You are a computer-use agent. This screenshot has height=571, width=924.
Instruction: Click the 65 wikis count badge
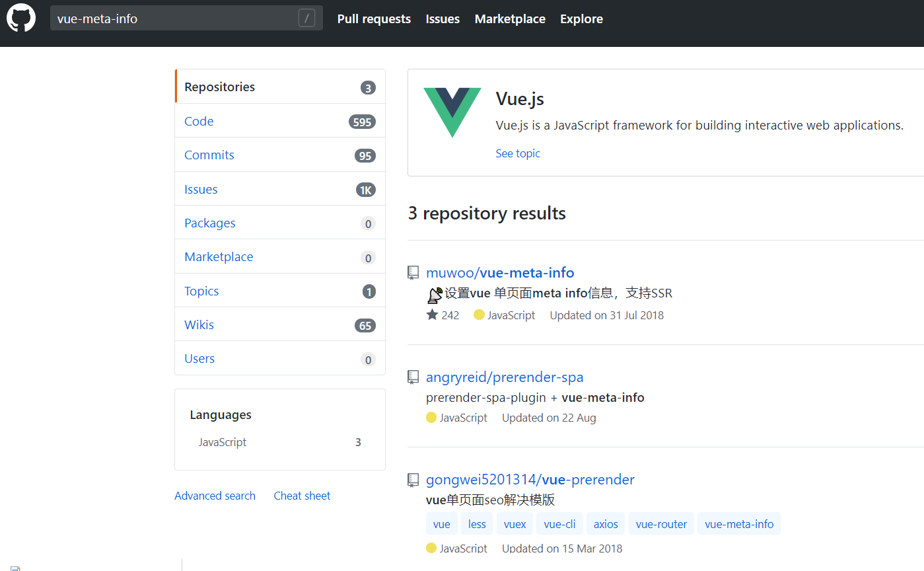pos(365,325)
